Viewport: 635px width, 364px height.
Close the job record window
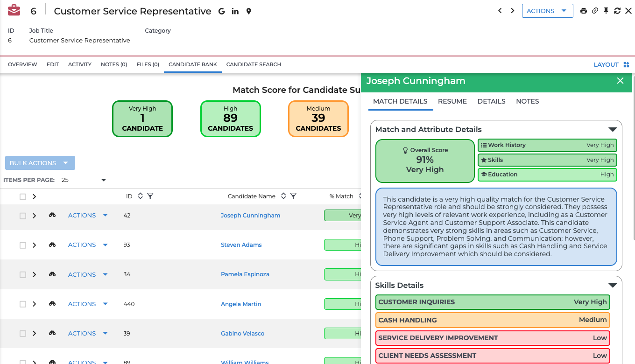(628, 11)
